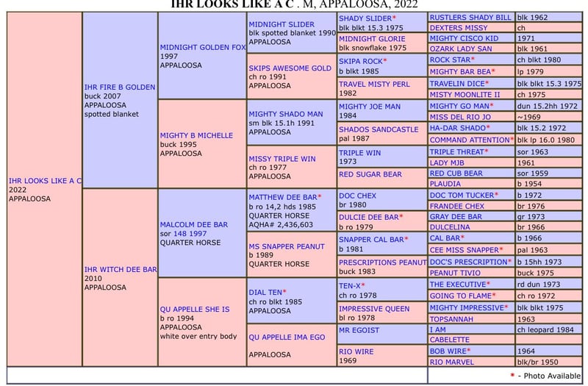Click the IHR WITCH DEE BAR link
The width and height of the screenshot is (588, 386).
(x=121, y=270)
